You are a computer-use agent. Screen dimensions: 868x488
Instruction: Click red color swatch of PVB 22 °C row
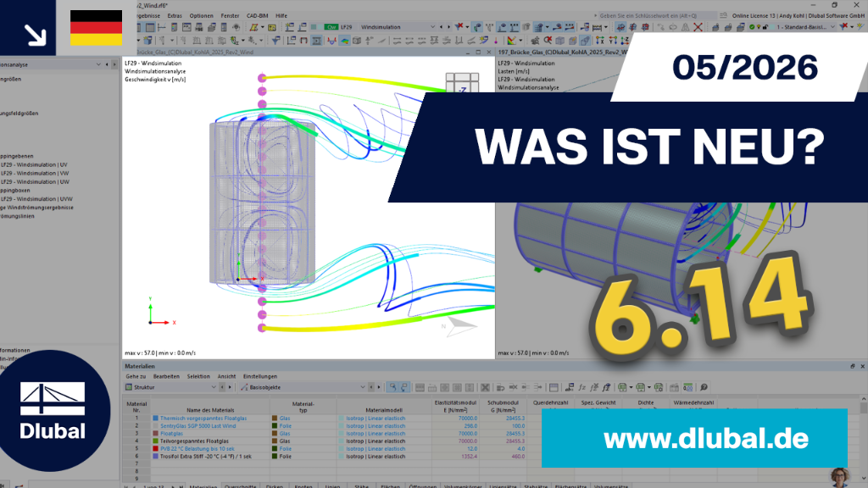click(156, 449)
